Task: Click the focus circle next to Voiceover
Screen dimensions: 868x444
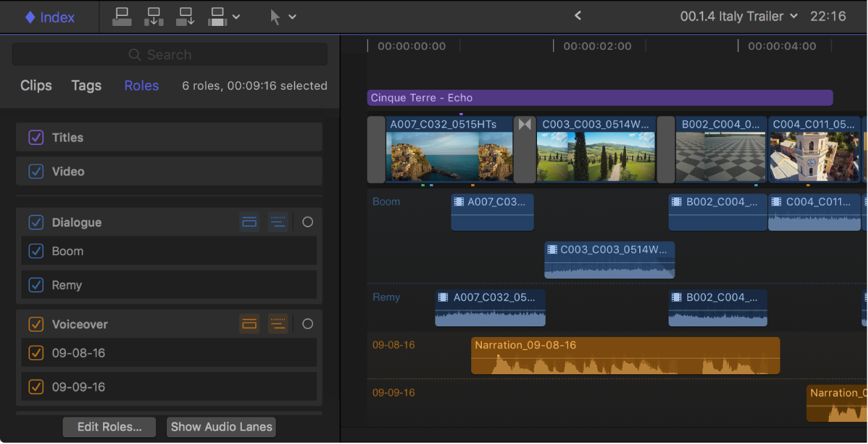Action: [x=307, y=324]
